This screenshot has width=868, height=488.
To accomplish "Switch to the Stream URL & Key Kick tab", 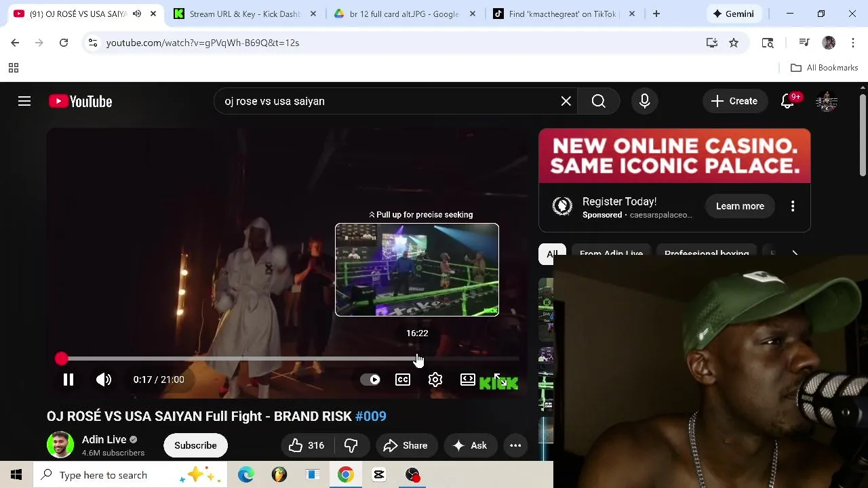I will 244,14.
